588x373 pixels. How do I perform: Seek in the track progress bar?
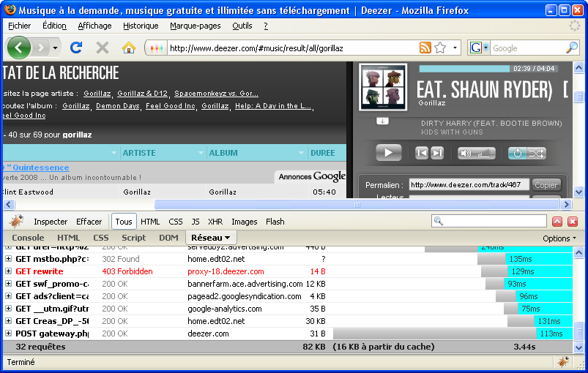pos(488,69)
